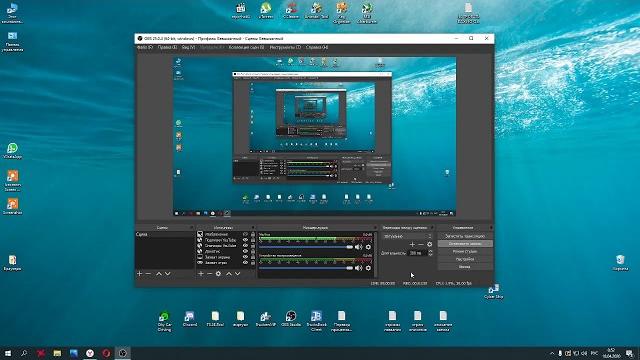Open the Settings button in Controls
The image size is (640, 360).
pos(465,259)
